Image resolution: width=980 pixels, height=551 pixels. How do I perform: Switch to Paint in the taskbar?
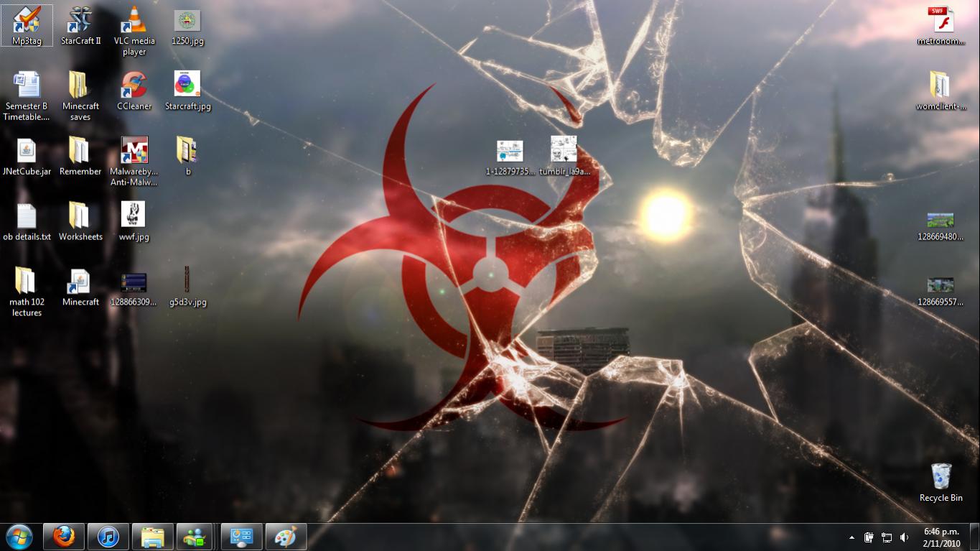coord(286,537)
